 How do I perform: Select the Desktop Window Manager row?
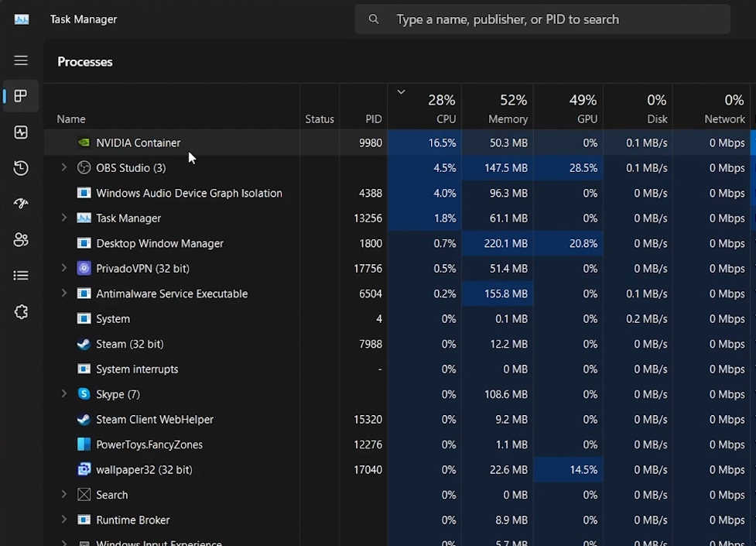(x=159, y=243)
